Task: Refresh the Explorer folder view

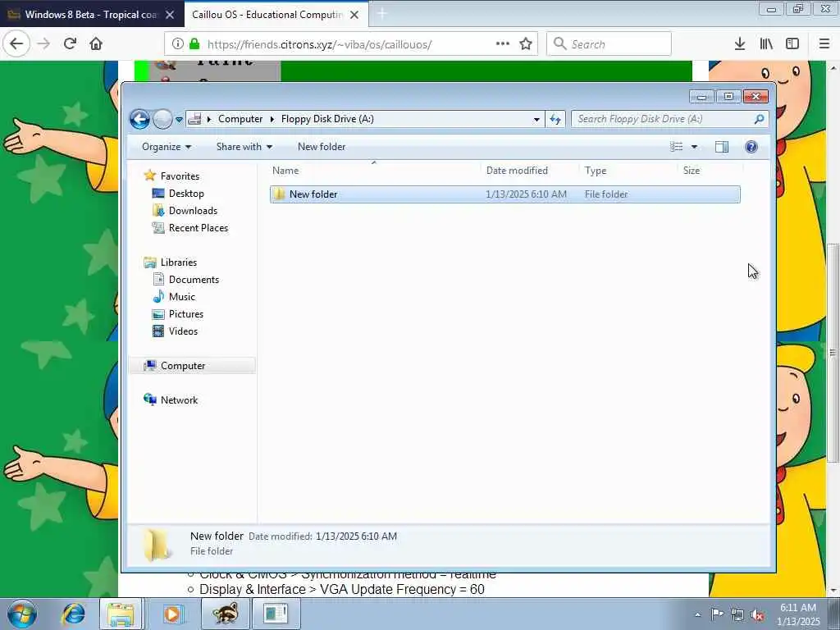Action: 555,119
